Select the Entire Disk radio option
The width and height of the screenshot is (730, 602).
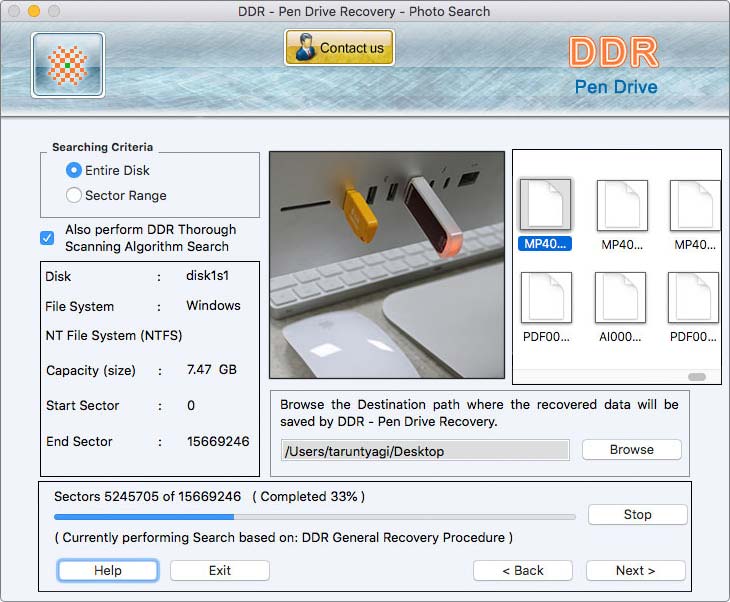click(74, 170)
